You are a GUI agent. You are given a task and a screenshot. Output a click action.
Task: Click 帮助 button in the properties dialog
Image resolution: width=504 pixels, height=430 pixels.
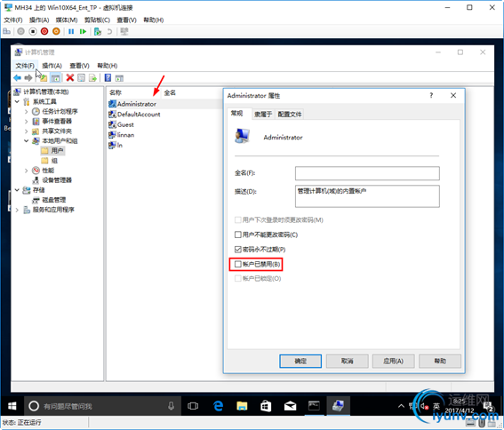[440, 361]
